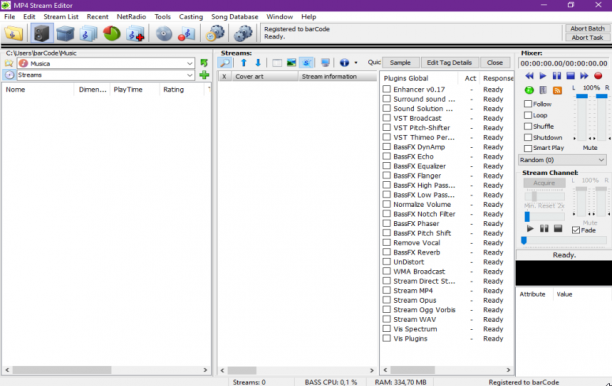Image resolution: width=612 pixels, height=386 pixels.
Task: Open the File menu
Action: [x=9, y=17]
